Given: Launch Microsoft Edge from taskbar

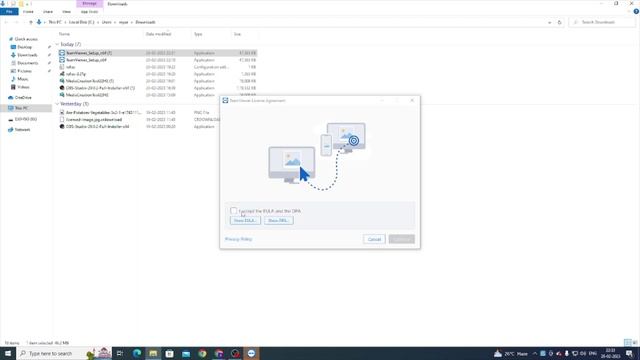Looking at the screenshot, I should [x=137, y=353].
